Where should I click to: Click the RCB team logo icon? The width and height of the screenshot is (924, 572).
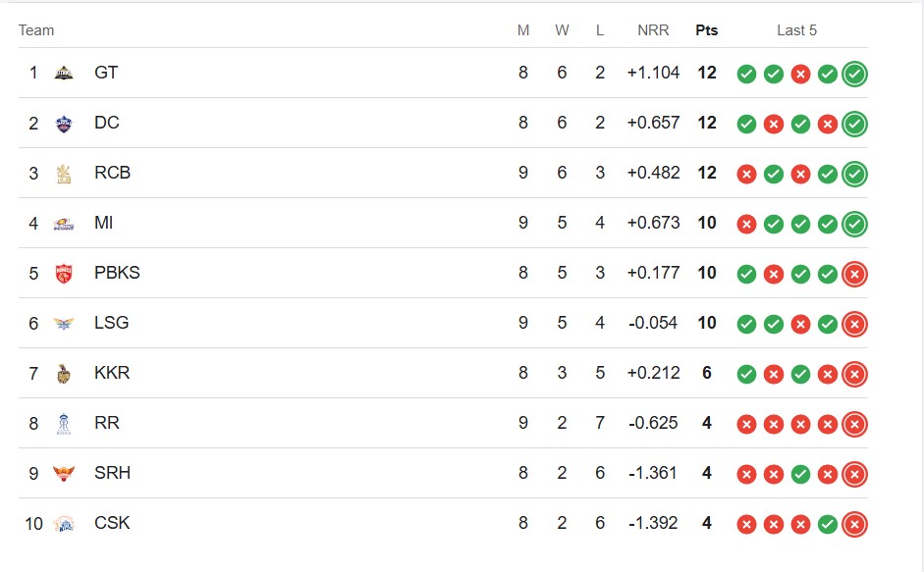(x=64, y=174)
